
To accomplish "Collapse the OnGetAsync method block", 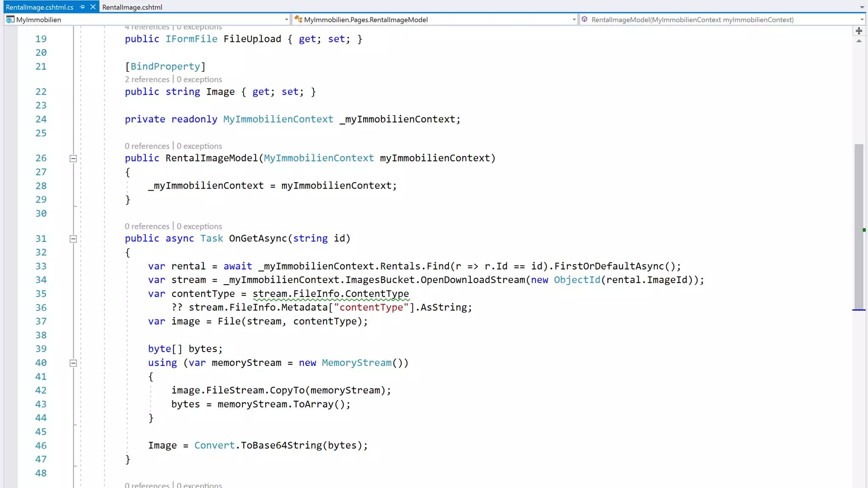I will [73, 239].
